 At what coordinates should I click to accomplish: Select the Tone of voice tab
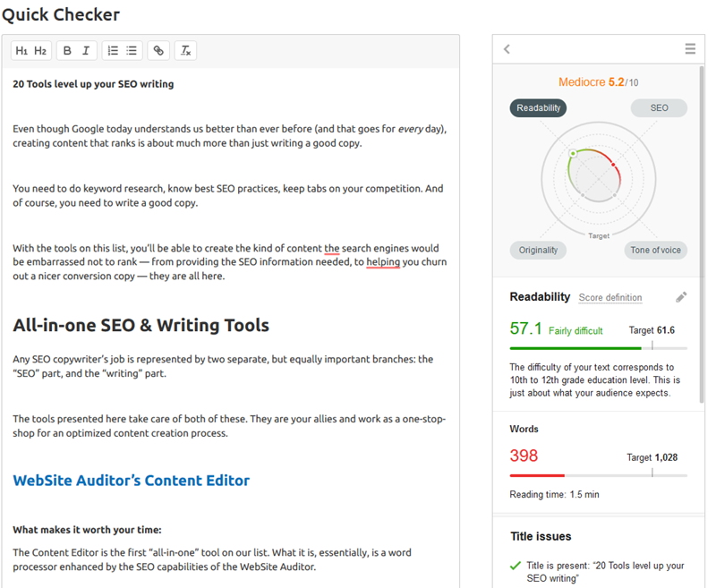click(655, 251)
